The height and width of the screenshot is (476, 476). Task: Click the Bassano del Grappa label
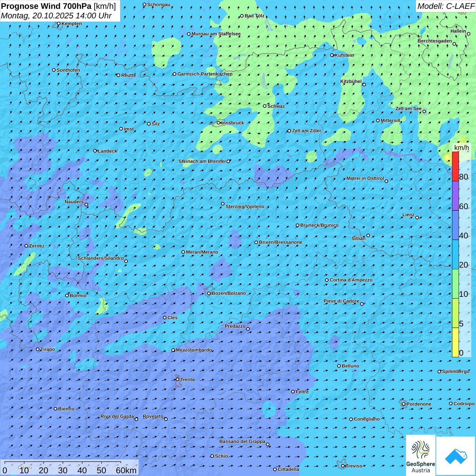pos(242,441)
